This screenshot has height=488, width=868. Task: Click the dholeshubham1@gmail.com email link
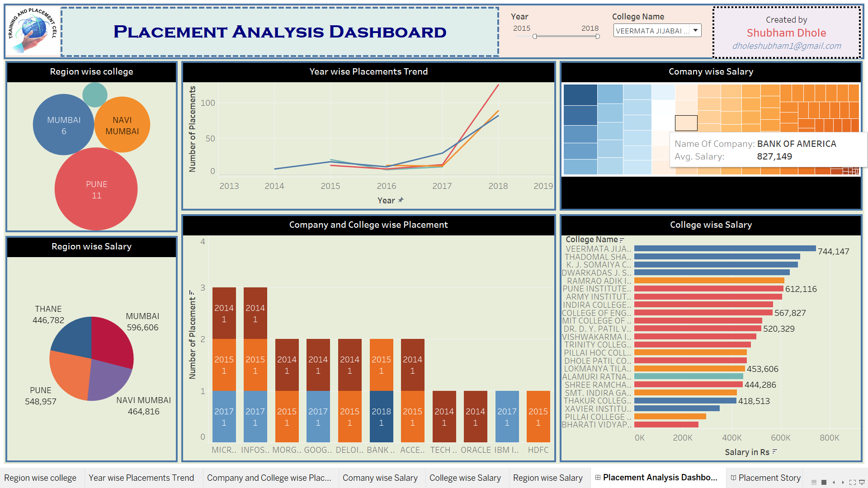787,46
